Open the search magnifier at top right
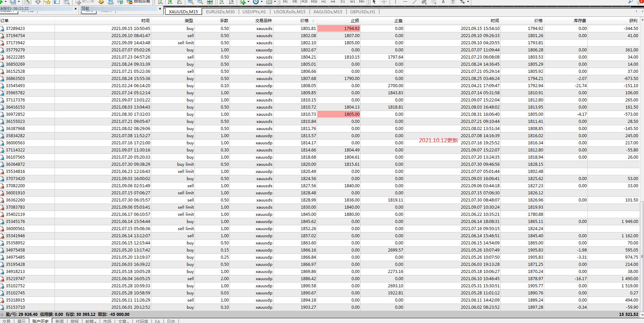 [x=630, y=2]
